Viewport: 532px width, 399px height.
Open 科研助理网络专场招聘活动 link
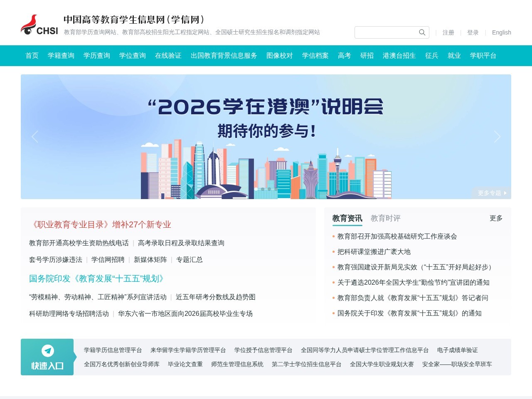click(69, 314)
